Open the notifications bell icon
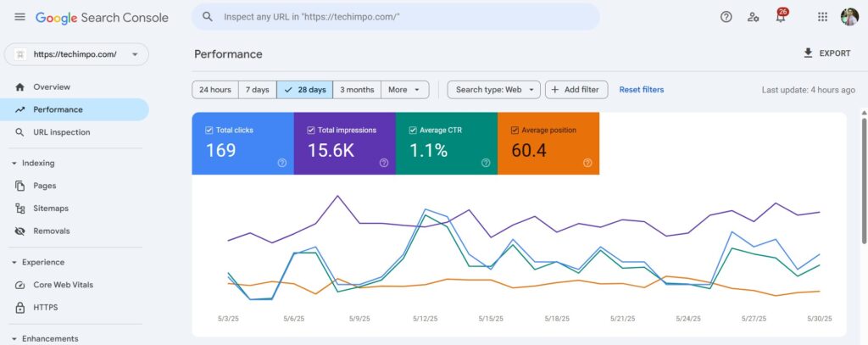The width and height of the screenshot is (868, 345). [781, 17]
